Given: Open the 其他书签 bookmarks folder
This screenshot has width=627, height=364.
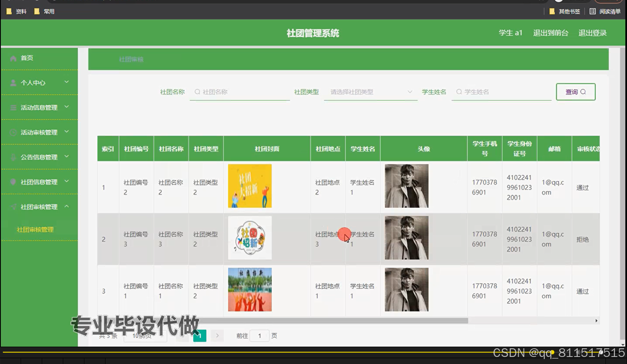Looking at the screenshot, I should coord(565,12).
